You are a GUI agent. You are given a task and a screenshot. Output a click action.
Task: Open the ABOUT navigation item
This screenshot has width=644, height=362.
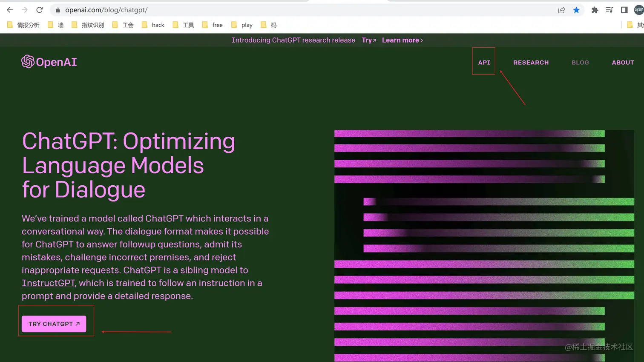(x=623, y=62)
